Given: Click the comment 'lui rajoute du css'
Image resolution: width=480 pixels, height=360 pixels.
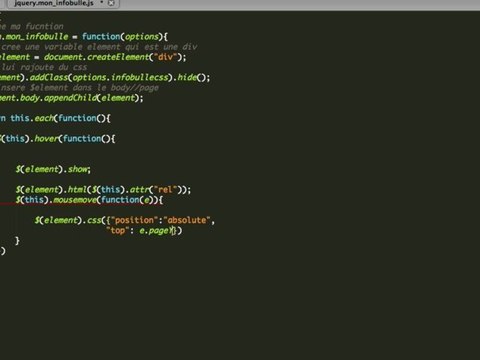Looking at the screenshot, I should click(x=44, y=67).
